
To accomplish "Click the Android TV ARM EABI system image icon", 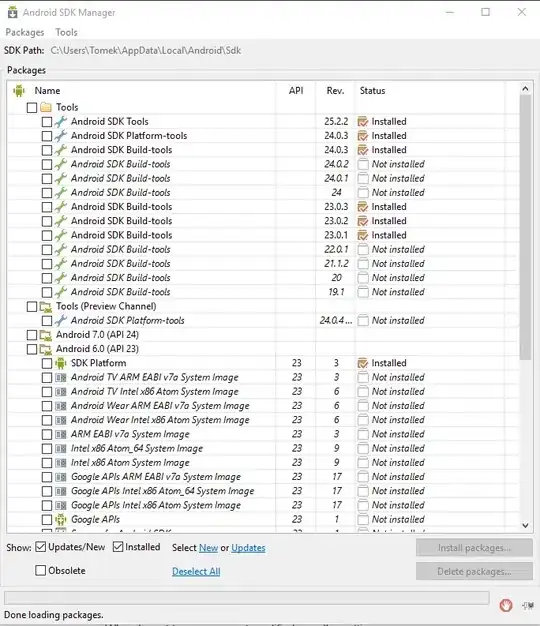I will pyautogui.click(x=61, y=377).
